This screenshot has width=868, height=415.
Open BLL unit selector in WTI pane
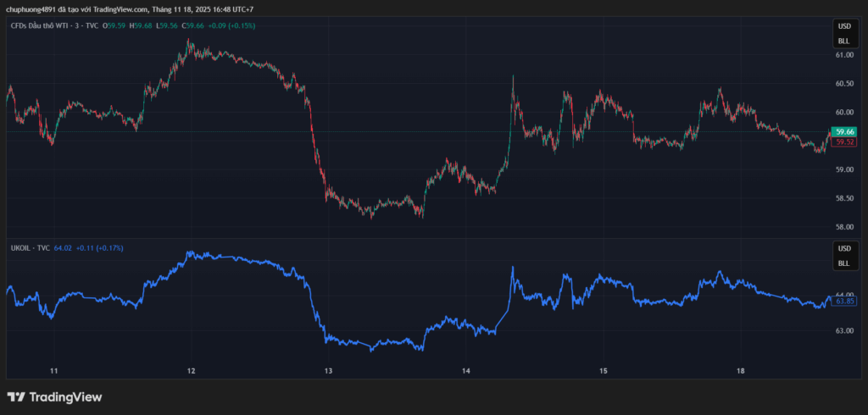tap(843, 41)
